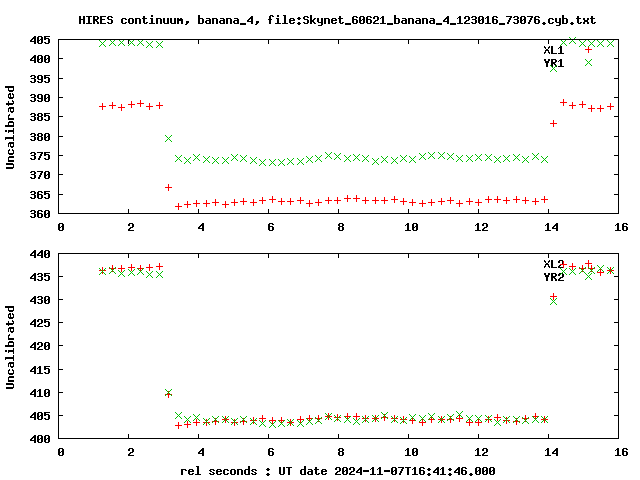Click the XL2 legend label in lower plot
The height and width of the screenshot is (480, 640).
coord(553,264)
